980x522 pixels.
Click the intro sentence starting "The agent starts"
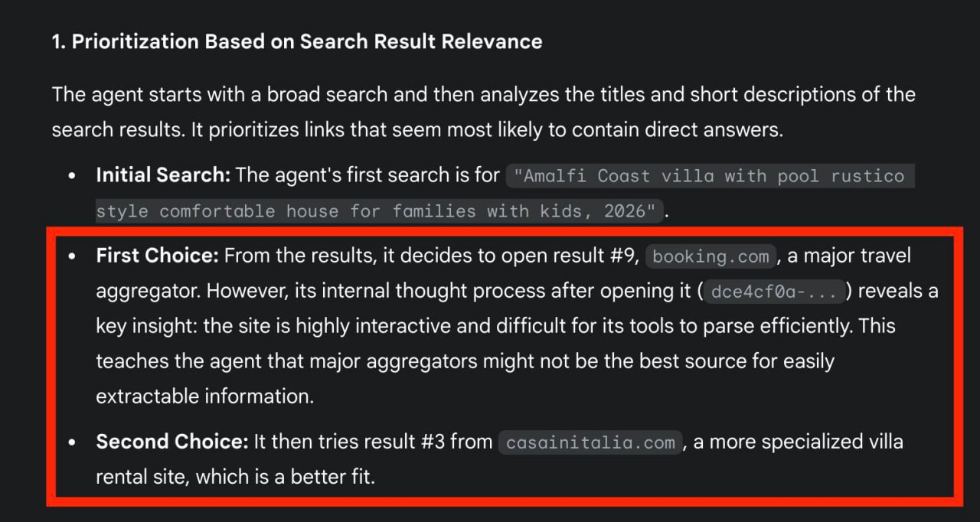[483, 112]
